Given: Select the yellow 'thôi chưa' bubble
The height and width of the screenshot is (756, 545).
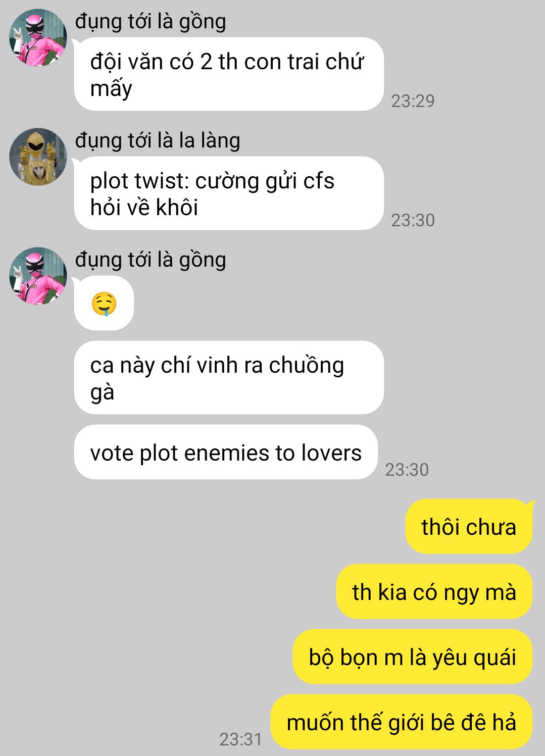Looking at the screenshot, I should 469,527.
